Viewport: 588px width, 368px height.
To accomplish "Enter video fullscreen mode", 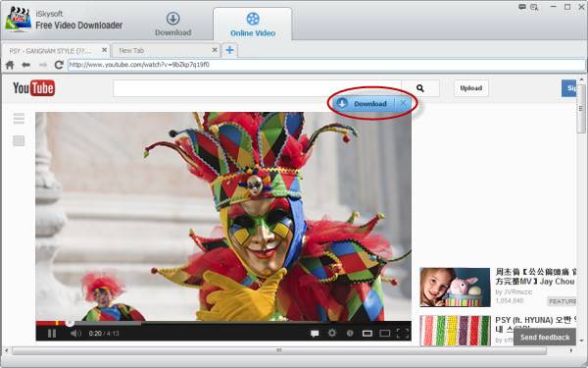I will (403, 333).
